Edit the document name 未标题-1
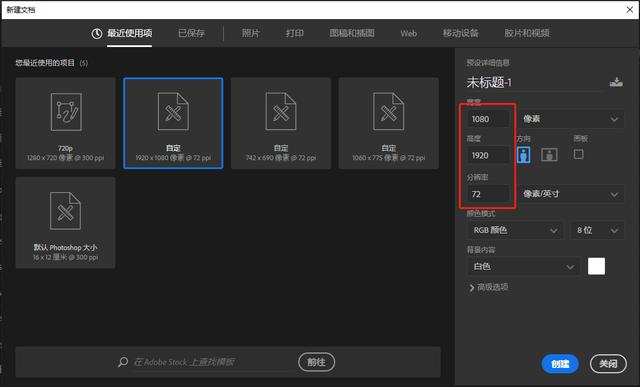 pyautogui.click(x=535, y=82)
